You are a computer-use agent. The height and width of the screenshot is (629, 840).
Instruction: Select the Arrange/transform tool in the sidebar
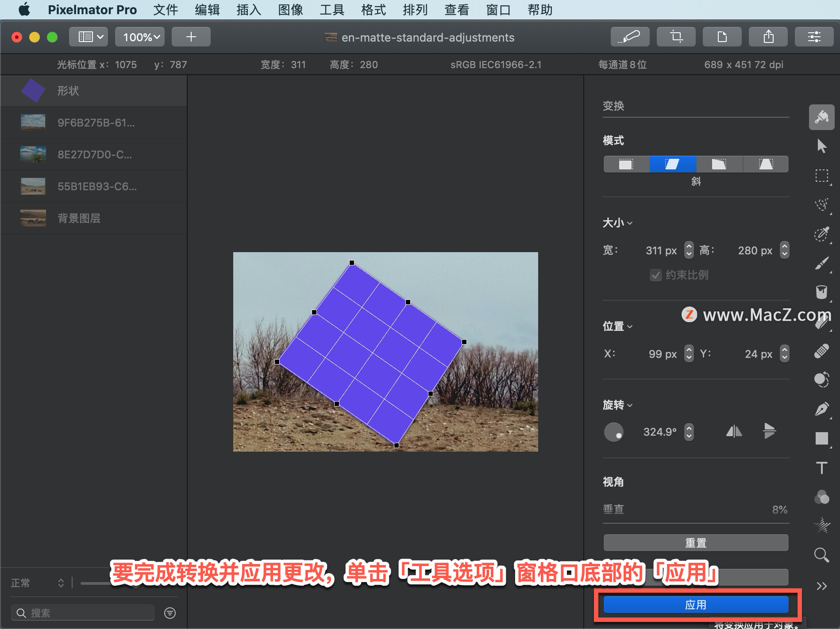click(x=821, y=117)
